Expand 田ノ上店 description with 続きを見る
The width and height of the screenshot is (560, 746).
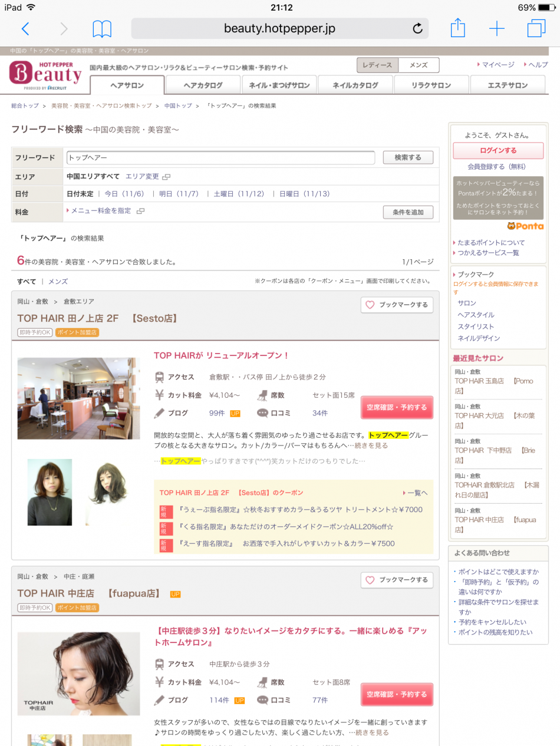tap(371, 445)
